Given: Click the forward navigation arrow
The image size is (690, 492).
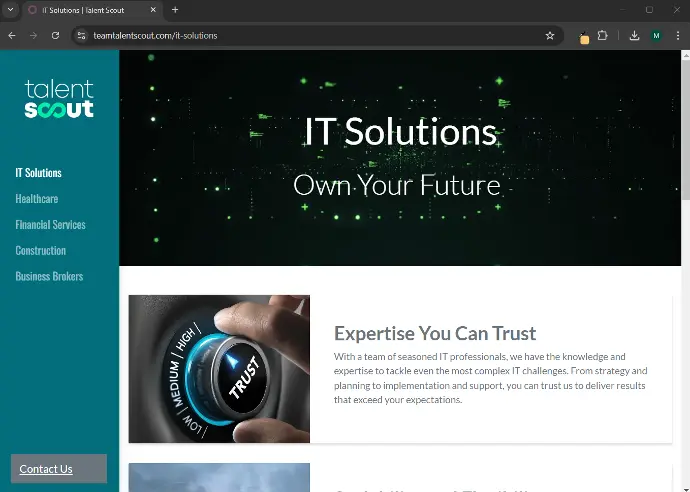Looking at the screenshot, I should click(33, 36).
